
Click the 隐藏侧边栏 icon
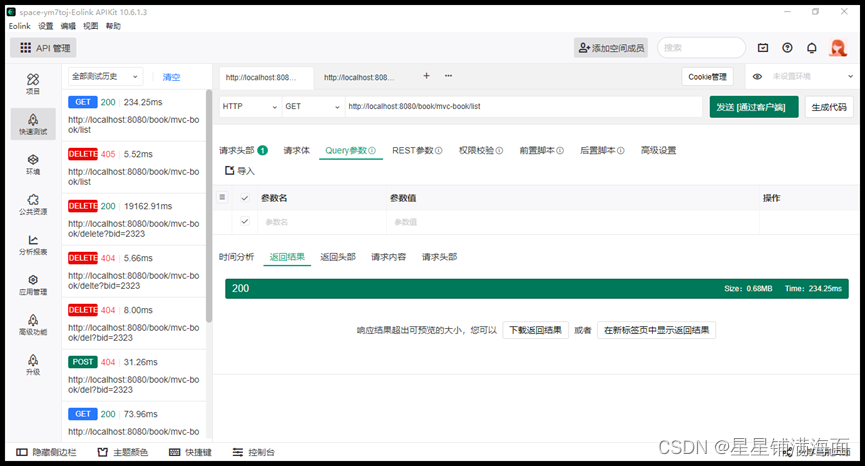(22, 452)
